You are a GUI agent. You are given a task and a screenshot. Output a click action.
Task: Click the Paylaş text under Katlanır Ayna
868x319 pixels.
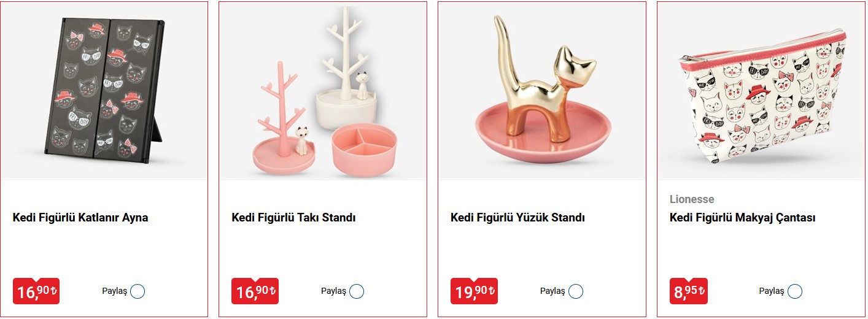pyautogui.click(x=114, y=291)
